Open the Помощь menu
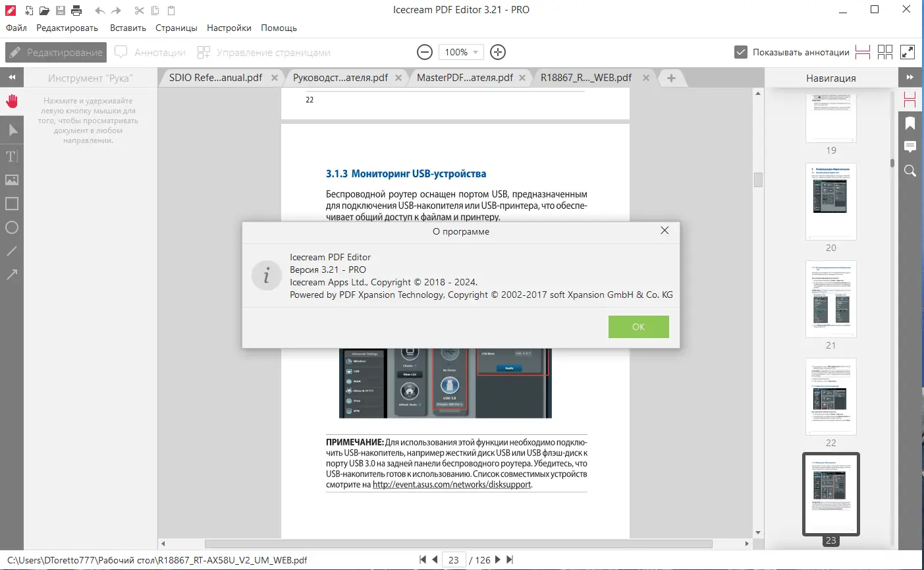924x570 pixels. pos(279,28)
